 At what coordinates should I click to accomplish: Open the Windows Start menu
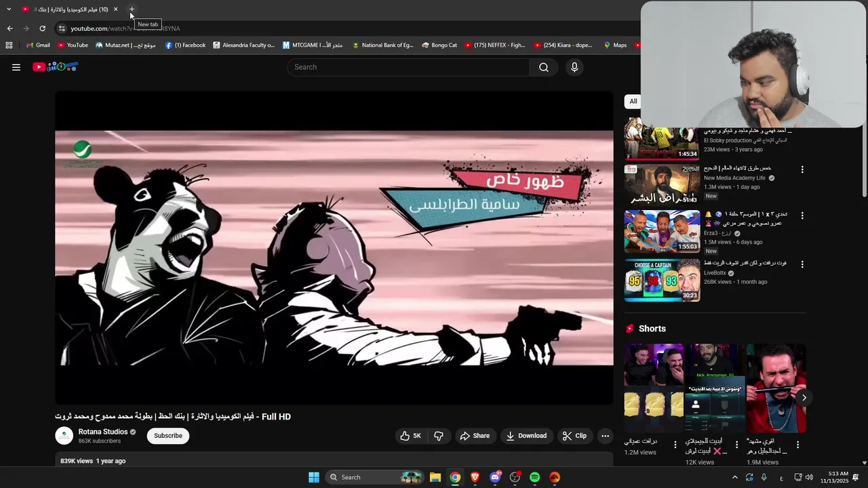tap(314, 477)
